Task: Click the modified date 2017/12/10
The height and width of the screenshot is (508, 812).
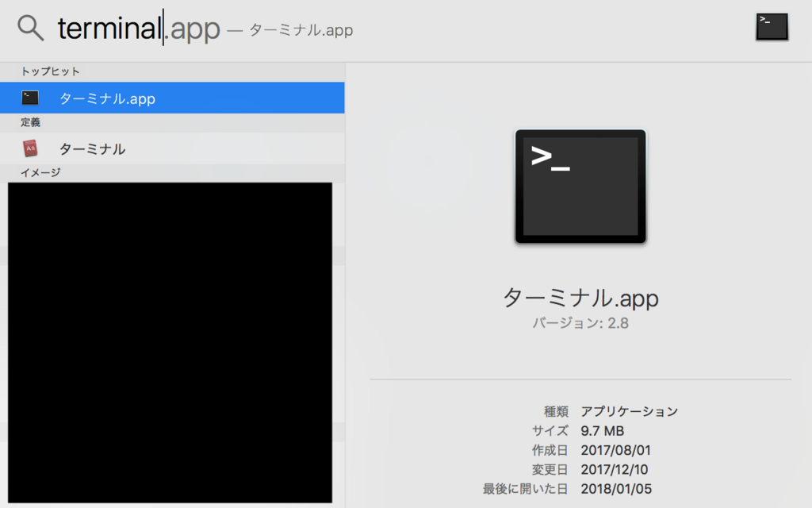Action: click(615, 470)
